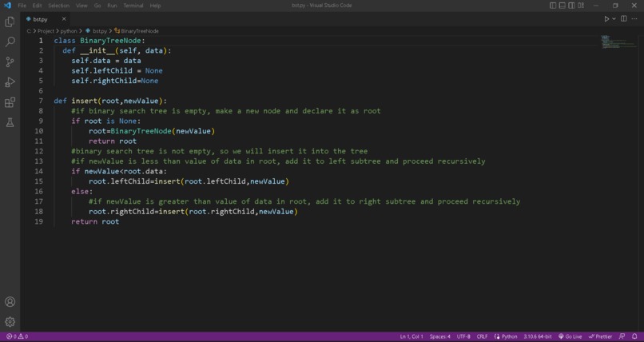This screenshot has height=342, width=644.
Task: Click line number 19 in gutter
Action: [38, 221]
